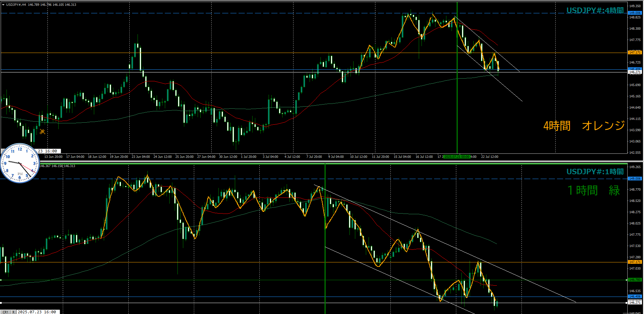Click the green highlighted date on H4 time axis
Screen dimensions: 644x314
coord(457,157)
